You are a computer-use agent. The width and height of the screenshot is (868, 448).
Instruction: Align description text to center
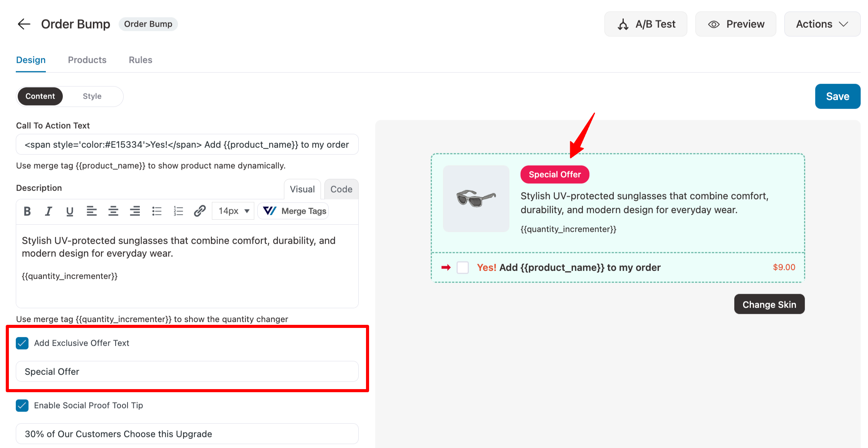113,211
